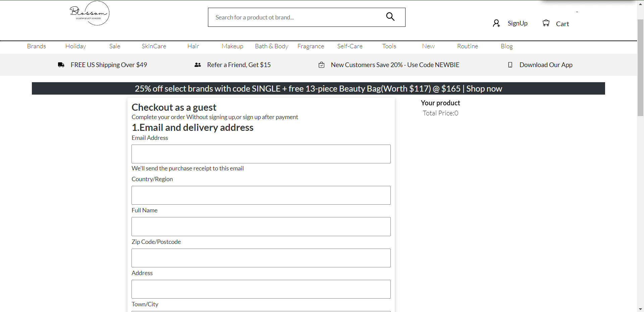This screenshot has width=644, height=312.
Task: Open the SkinCare menu
Action: (154, 46)
